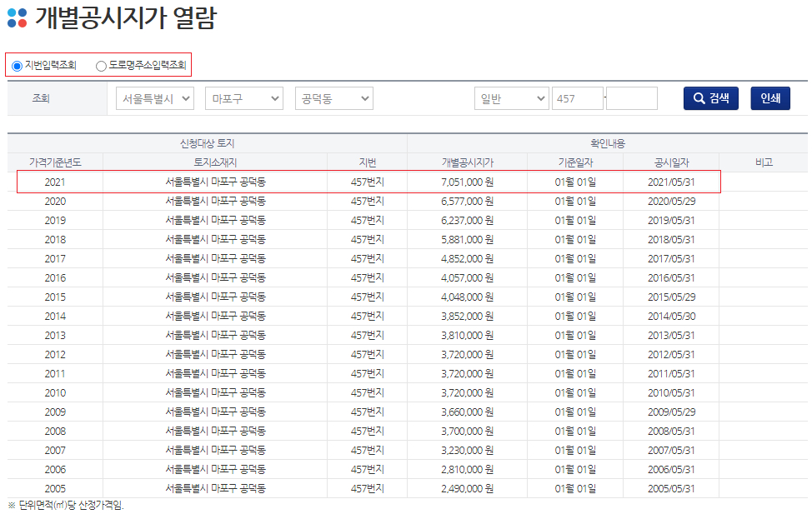Click the year 2008 cell

click(55, 431)
